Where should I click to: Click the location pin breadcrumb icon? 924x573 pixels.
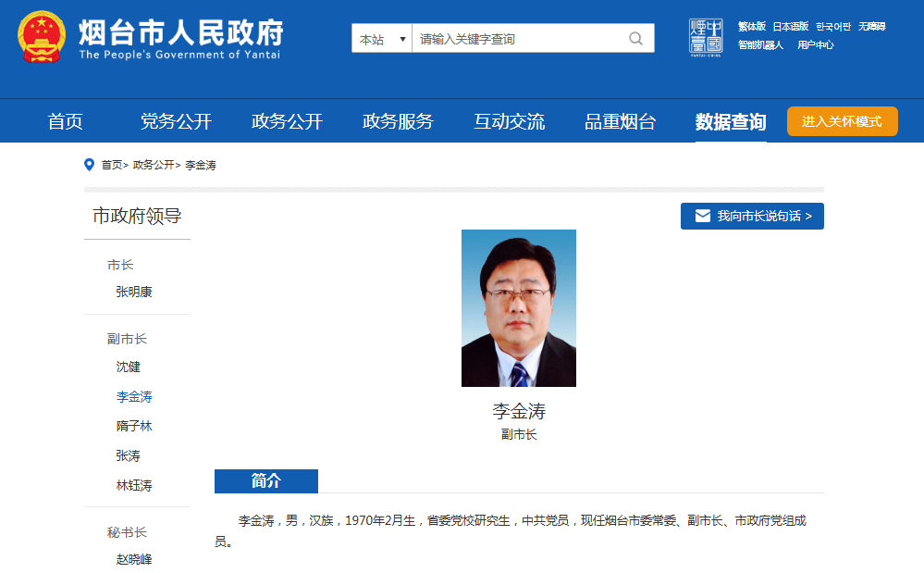pyautogui.click(x=90, y=165)
